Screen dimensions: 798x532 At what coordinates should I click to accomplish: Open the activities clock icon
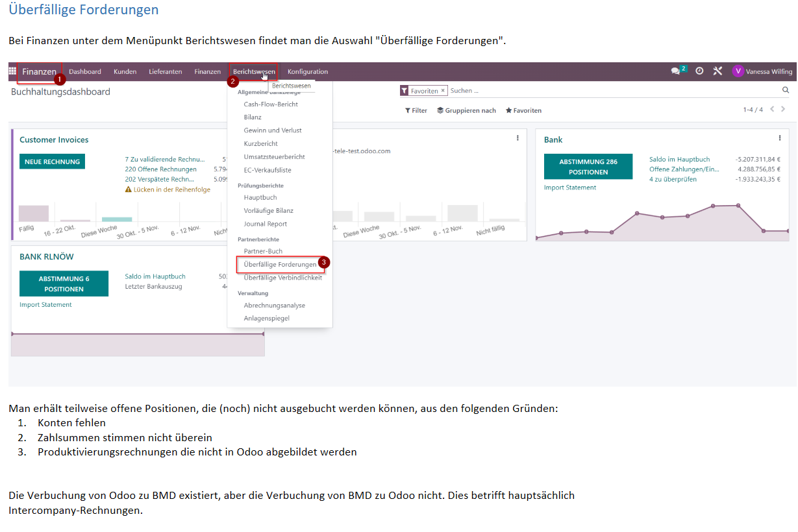[699, 71]
